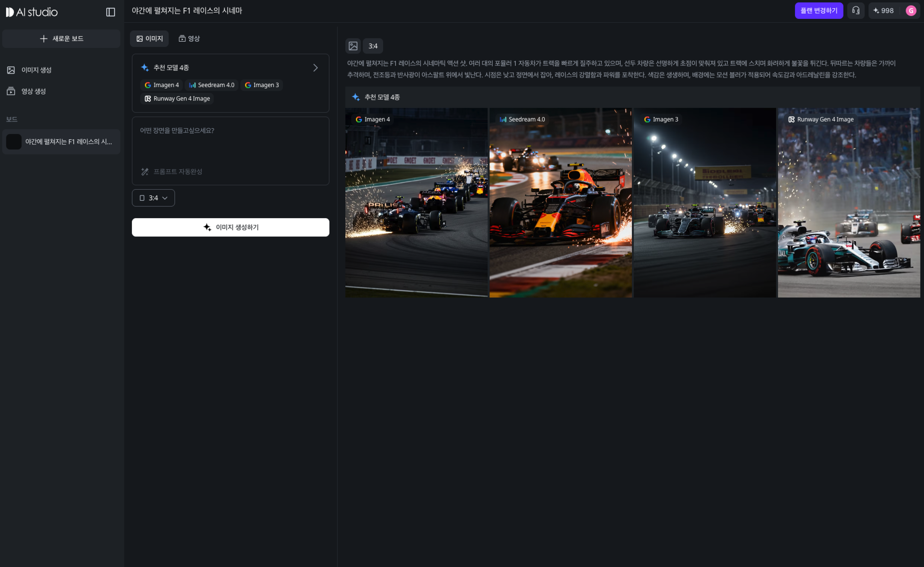Open 영상 생성 in the sidebar

33,91
